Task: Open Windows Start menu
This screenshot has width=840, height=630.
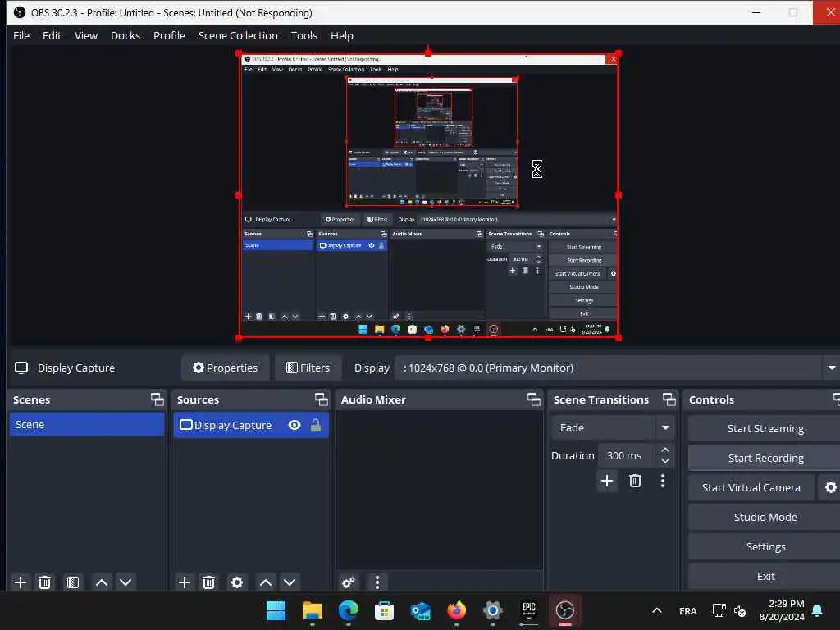Action: click(276, 610)
